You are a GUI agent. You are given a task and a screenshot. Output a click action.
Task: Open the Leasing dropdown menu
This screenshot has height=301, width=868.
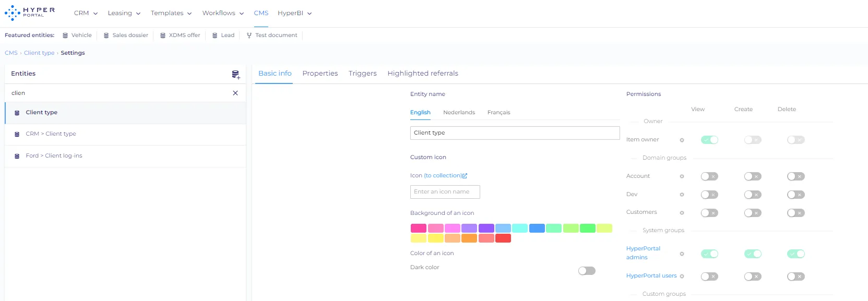tap(124, 13)
